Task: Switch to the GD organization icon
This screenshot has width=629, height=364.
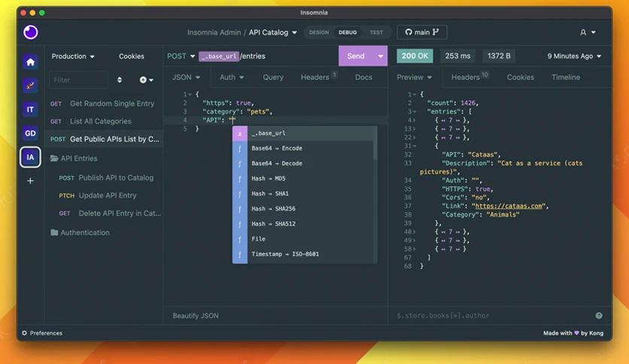Action: point(31,133)
